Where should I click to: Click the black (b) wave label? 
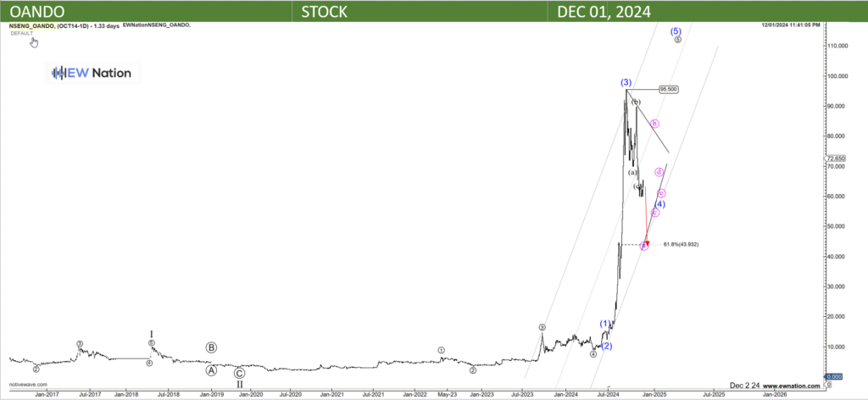pyautogui.click(x=636, y=102)
